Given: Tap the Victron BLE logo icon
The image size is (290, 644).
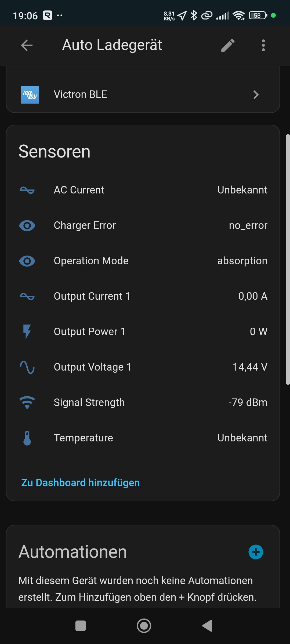Looking at the screenshot, I should click(30, 95).
